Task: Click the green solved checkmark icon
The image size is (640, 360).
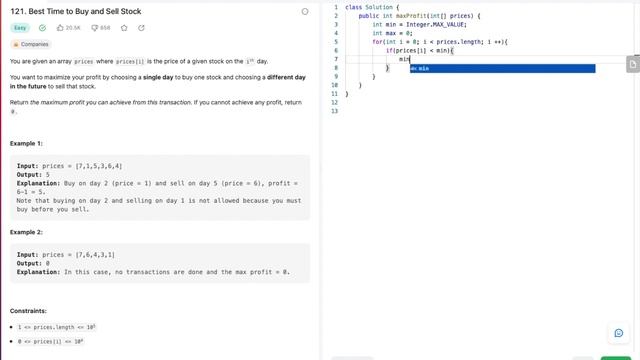Action: [x=42, y=28]
